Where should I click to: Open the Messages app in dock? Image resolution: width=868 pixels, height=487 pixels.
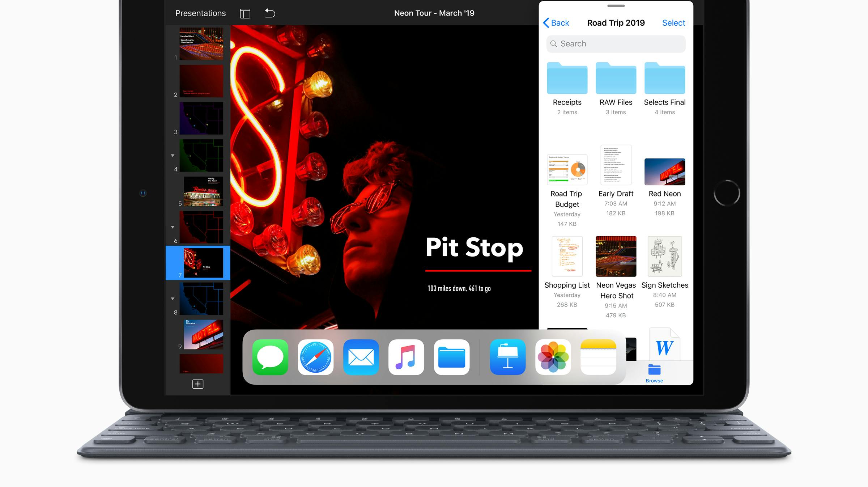pyautogui.click(x=270, y=357)
